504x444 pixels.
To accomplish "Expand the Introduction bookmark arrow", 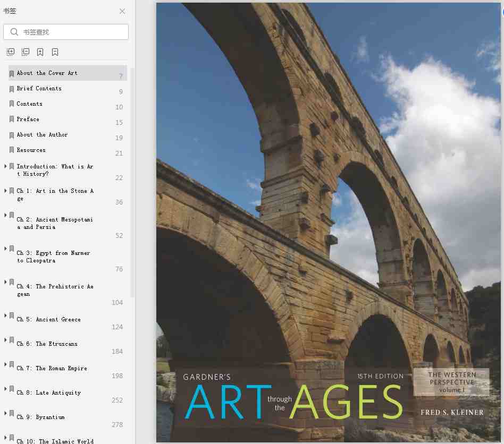I will pyautogui.click(x=5, y=166).
